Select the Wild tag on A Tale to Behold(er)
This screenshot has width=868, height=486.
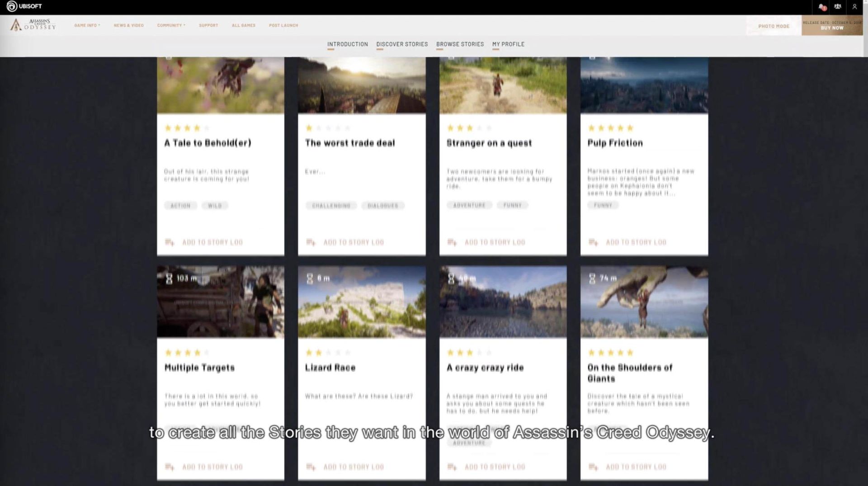pos(215,206)
